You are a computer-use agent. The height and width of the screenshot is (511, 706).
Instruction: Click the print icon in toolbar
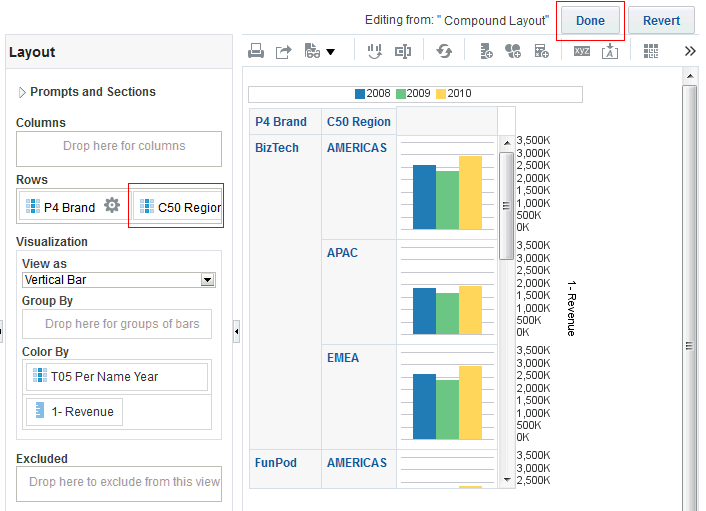pos(256,50)
